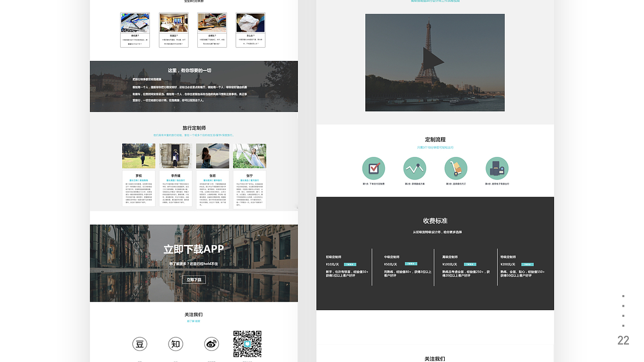644x362 pixels.
Task: Open the Zhihu 知 social icon
Action: (x=176, y=344)
